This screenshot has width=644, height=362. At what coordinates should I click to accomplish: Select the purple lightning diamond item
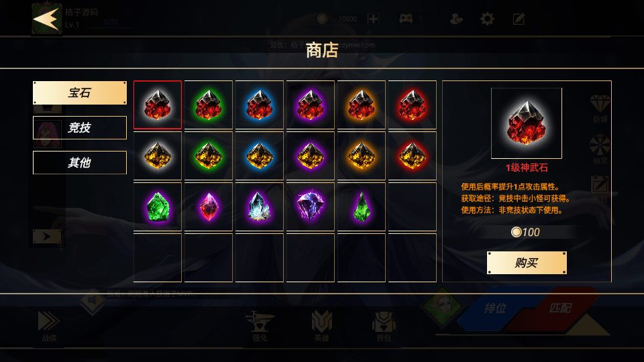click(x=311, y=207)
